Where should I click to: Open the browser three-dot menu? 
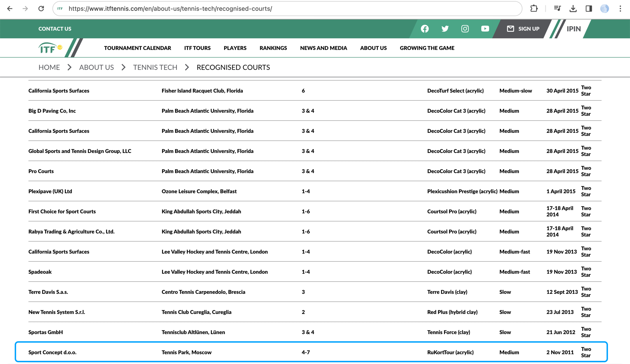[620, 9]
